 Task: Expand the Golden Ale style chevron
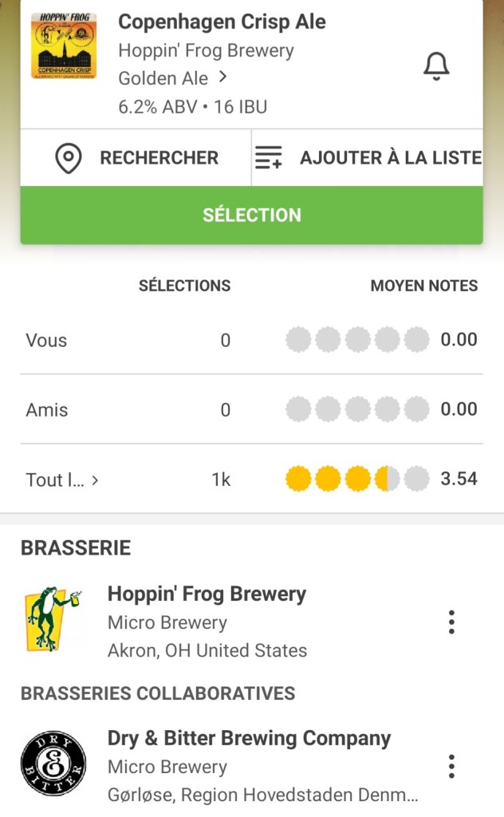click(222, 77)
